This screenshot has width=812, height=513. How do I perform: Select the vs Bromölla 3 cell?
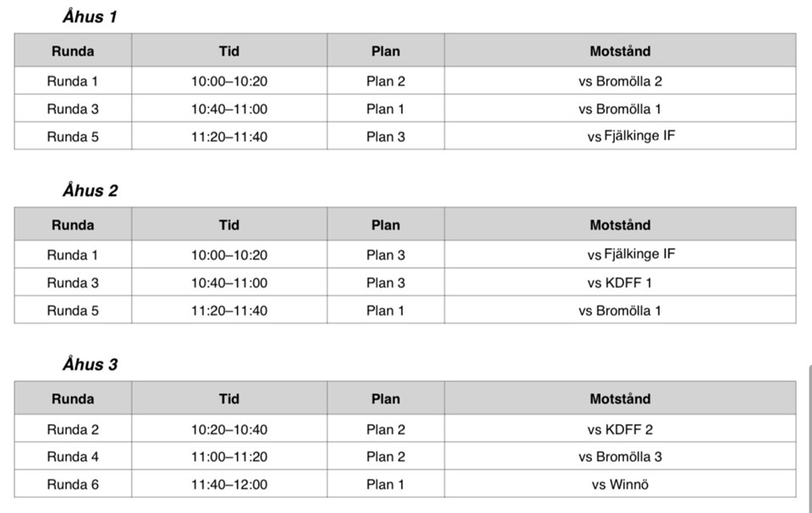pos(620,457)
